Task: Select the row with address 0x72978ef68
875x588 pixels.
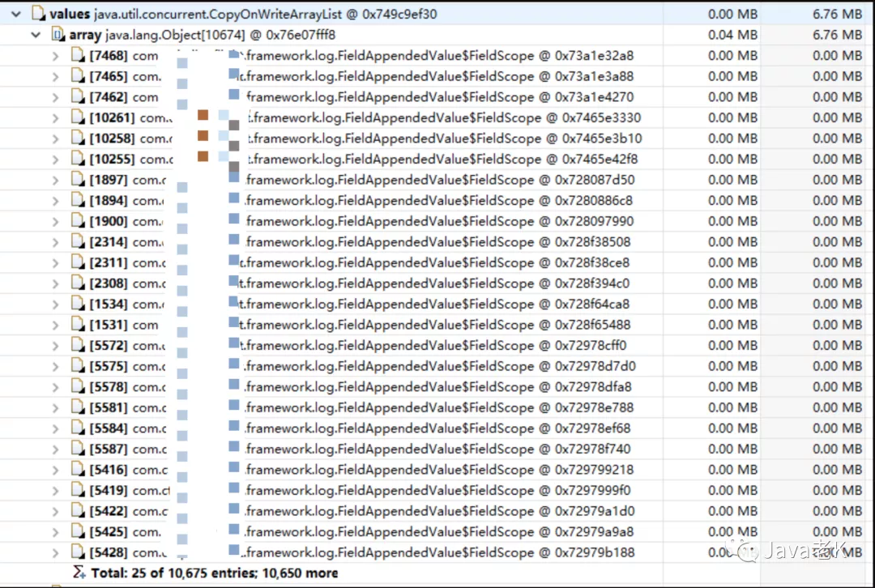Action: tap(437, 428)
